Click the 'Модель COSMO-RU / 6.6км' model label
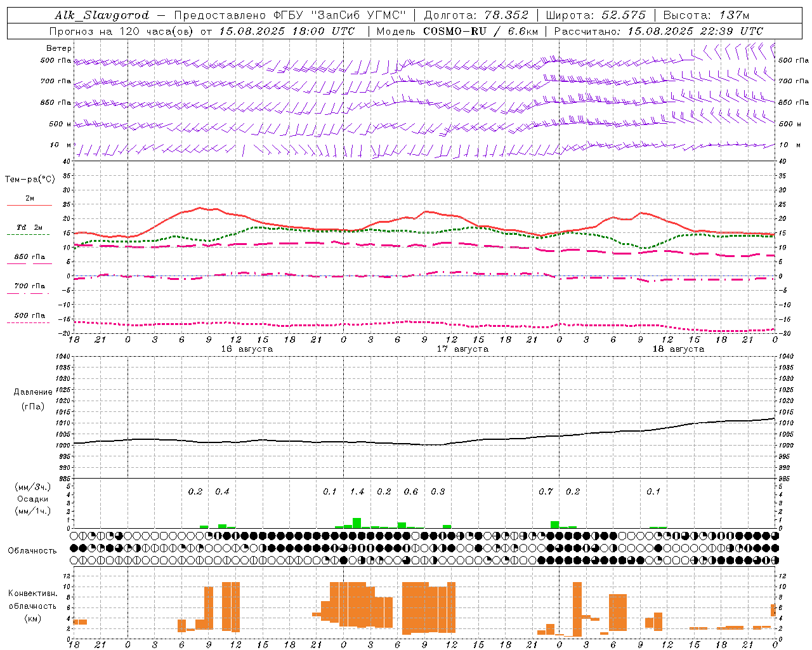This screenshot has height=650, width=812. coord(457,31)
